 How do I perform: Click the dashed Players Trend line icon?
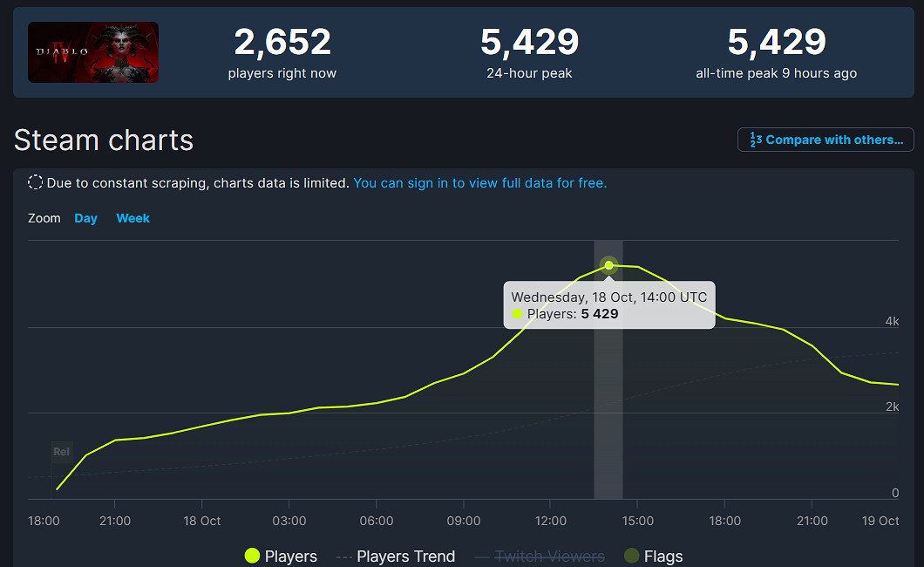pos(344,557)
